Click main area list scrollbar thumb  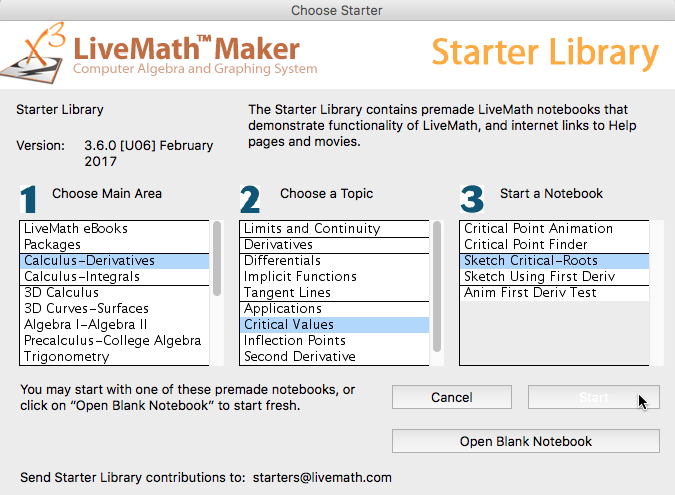[x=217, y=258]
